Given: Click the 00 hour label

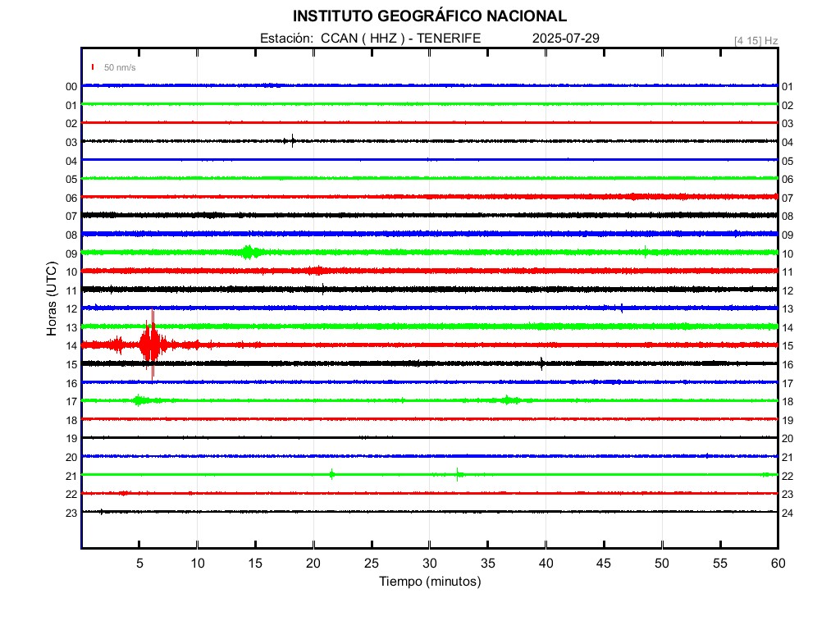Looking at the screenshot, I should [71, 87].
